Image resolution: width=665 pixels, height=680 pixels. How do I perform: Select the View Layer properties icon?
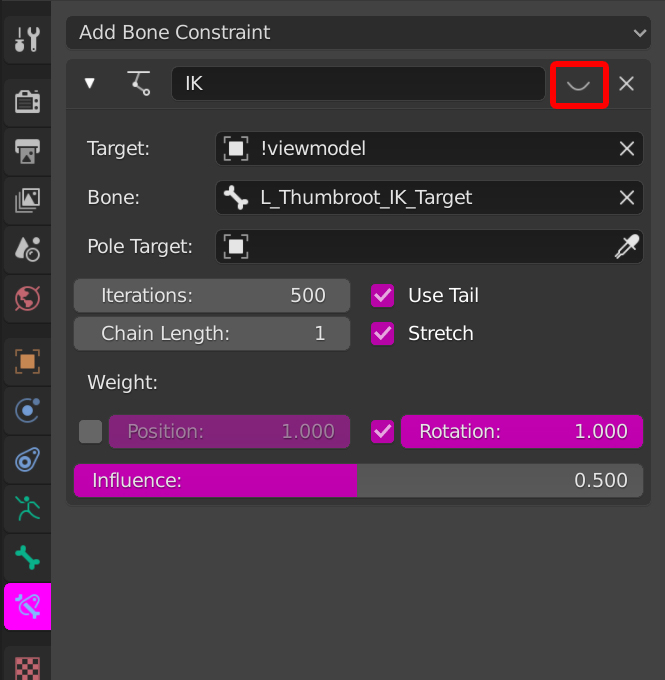click(x=27, y=200)
